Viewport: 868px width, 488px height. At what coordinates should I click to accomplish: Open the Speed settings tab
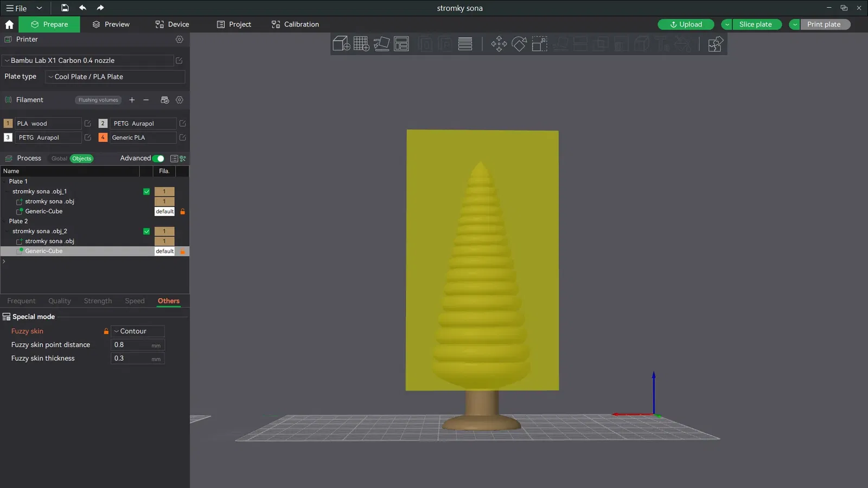(135, 301)
